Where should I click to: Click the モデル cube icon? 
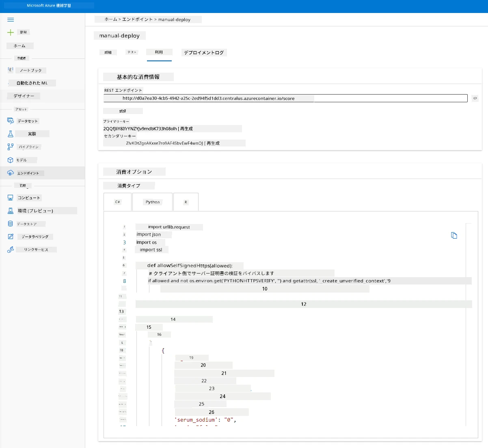11,160
